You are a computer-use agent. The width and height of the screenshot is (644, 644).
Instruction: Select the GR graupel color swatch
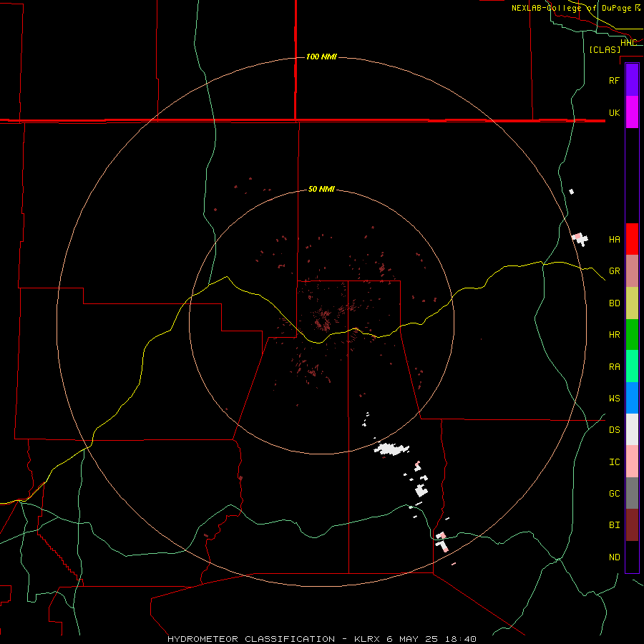(x=632, y=271)
